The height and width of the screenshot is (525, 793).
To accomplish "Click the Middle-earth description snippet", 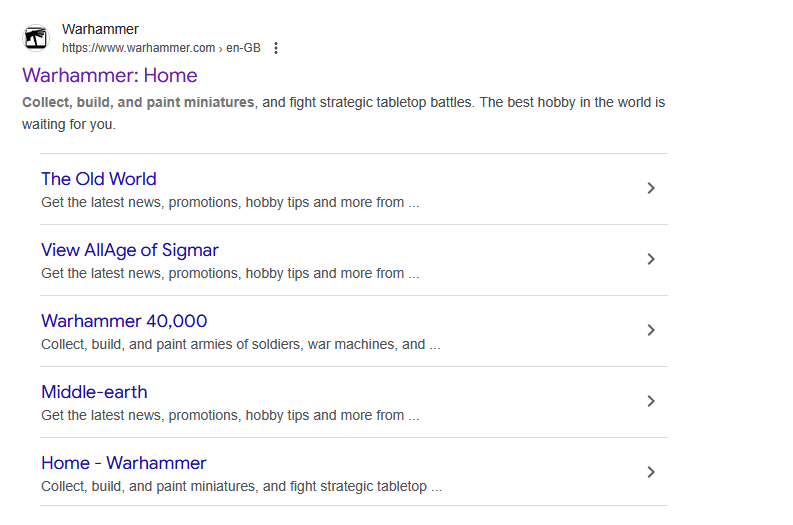I will click(x=230, y=415).
